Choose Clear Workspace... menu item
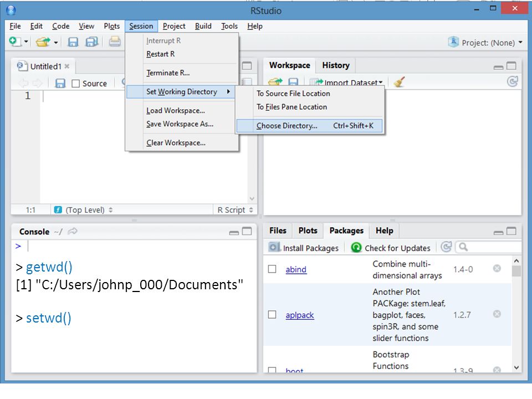Viewport: 532px width, 399px height. point(182,143)
